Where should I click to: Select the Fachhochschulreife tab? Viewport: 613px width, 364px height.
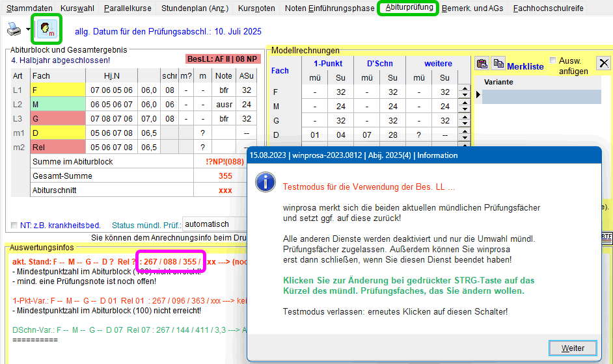548,8
